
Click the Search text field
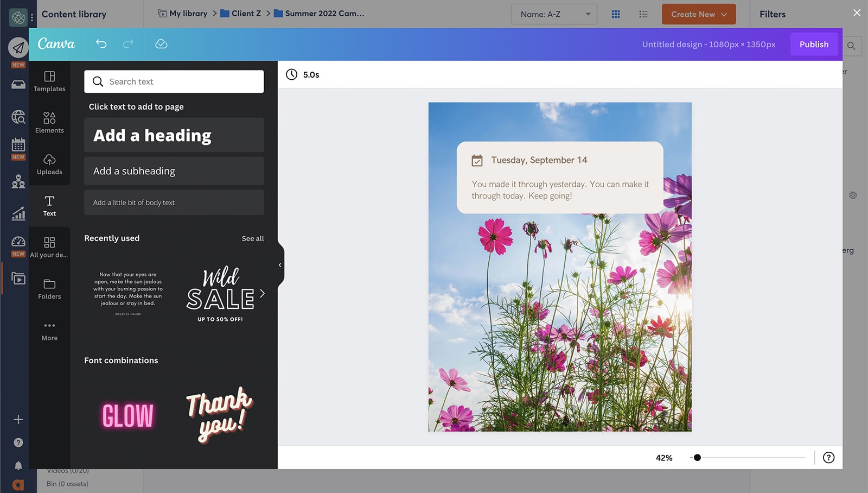point(174,81)
